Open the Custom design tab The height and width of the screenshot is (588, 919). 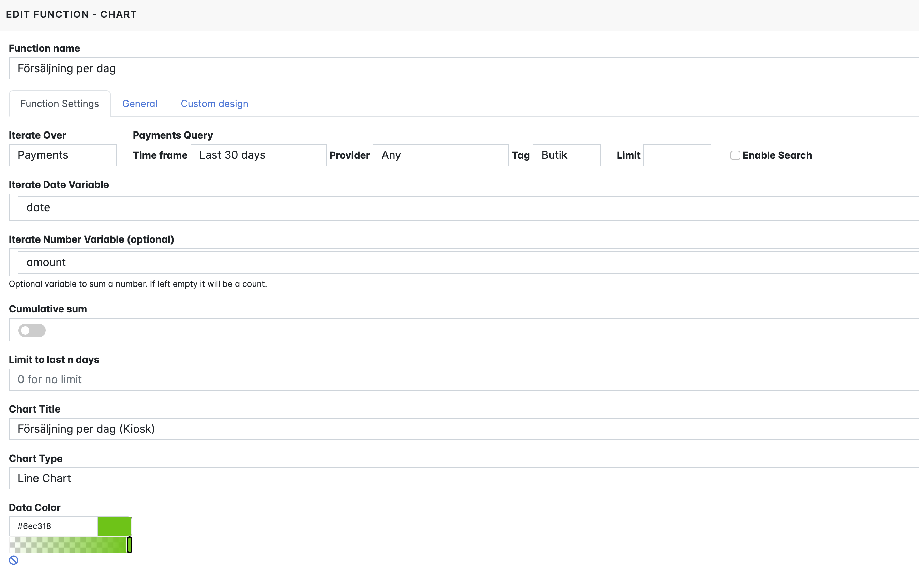pos(214,104)
